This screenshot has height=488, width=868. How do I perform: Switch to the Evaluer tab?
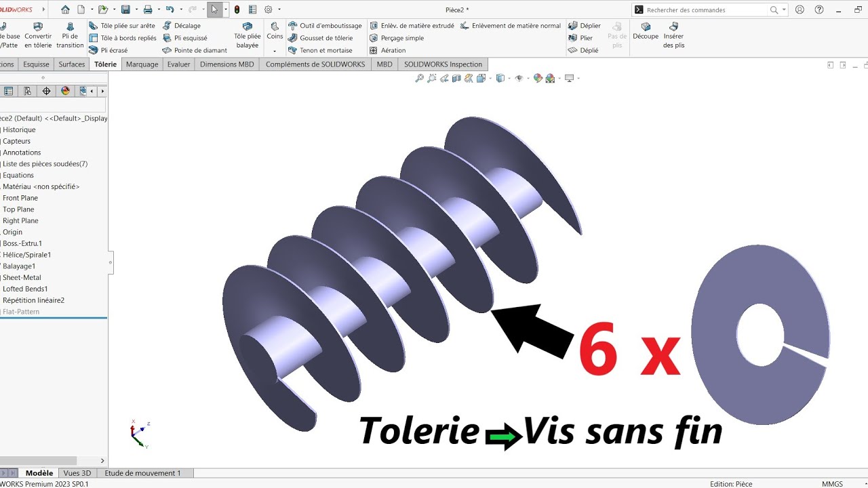coord(179,64)
